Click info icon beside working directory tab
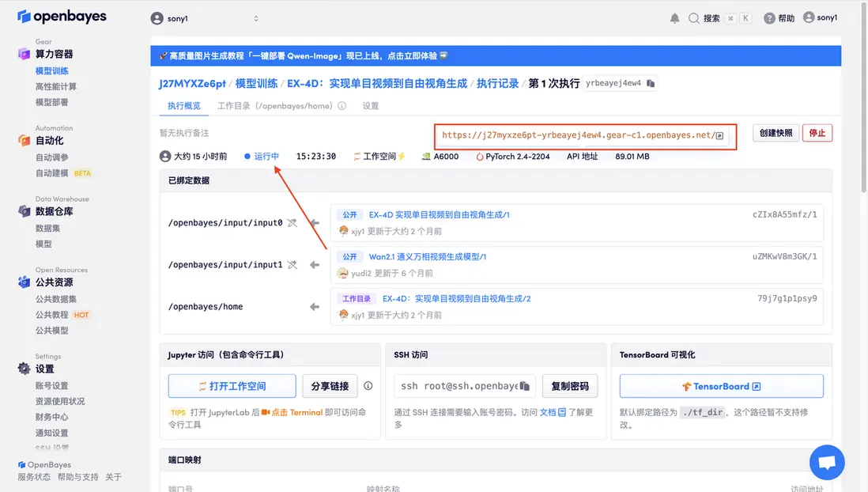868x492 pixels. click(342, 106)
